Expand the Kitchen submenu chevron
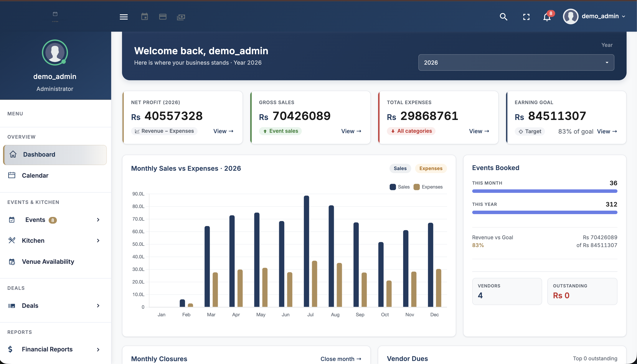The width and height of the screenshot is (637, 364). tap(98, 241)
